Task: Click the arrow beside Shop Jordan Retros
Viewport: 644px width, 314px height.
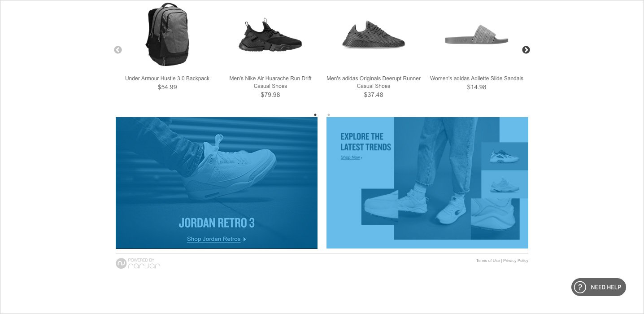Action: click(244, 240)
